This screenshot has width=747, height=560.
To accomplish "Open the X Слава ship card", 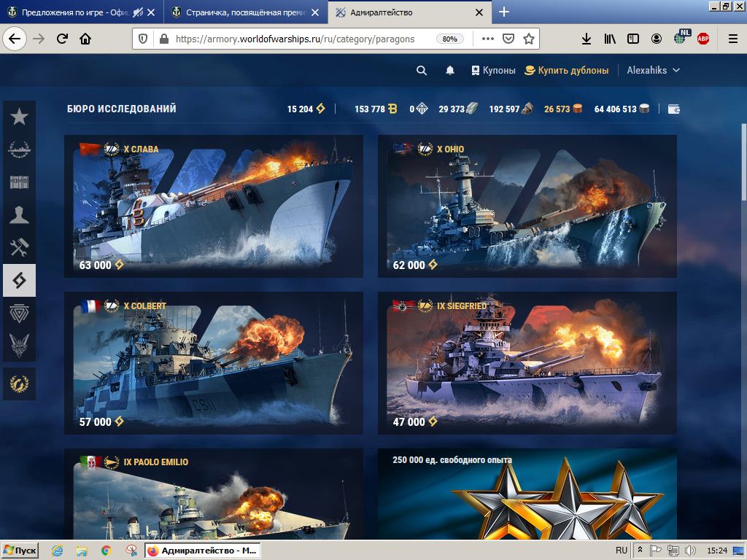I will pos(214,206).
